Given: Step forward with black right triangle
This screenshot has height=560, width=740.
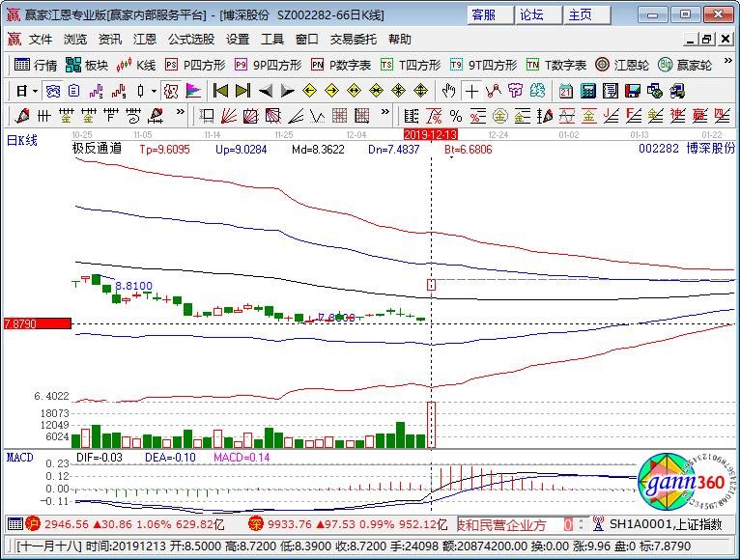Looking at the screenshot, I should click(x=287, y=91).
